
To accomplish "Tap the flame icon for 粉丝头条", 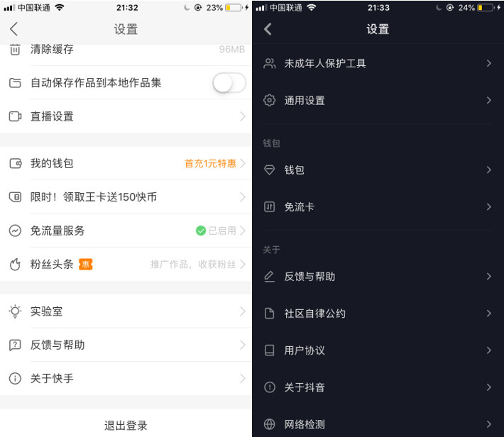I will point(15,265).
